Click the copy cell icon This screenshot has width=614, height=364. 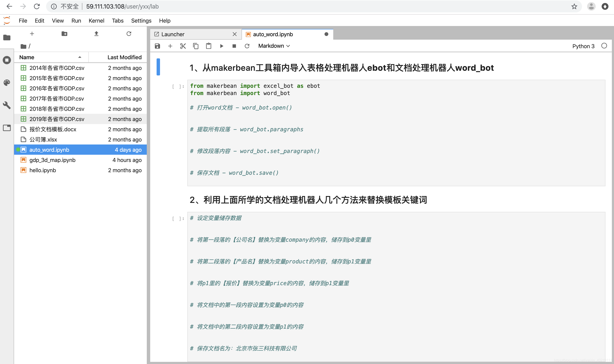[196, 46]
